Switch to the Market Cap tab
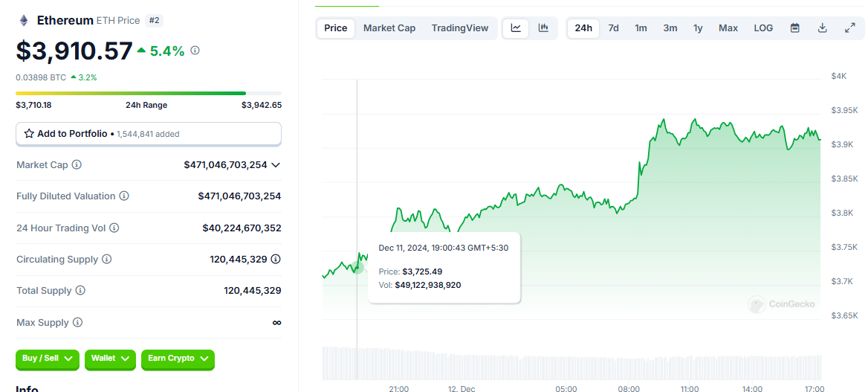868x392 pixels. 389,28
